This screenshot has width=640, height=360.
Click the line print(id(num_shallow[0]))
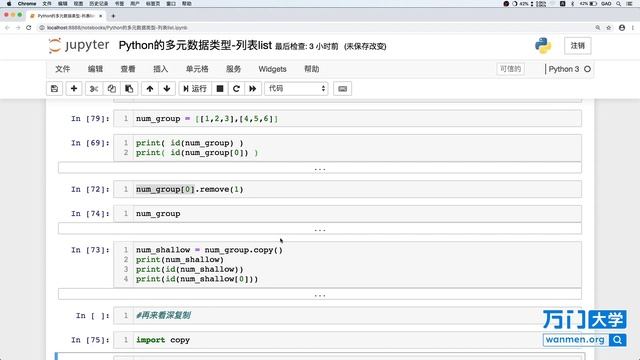(x=197, y=279)
